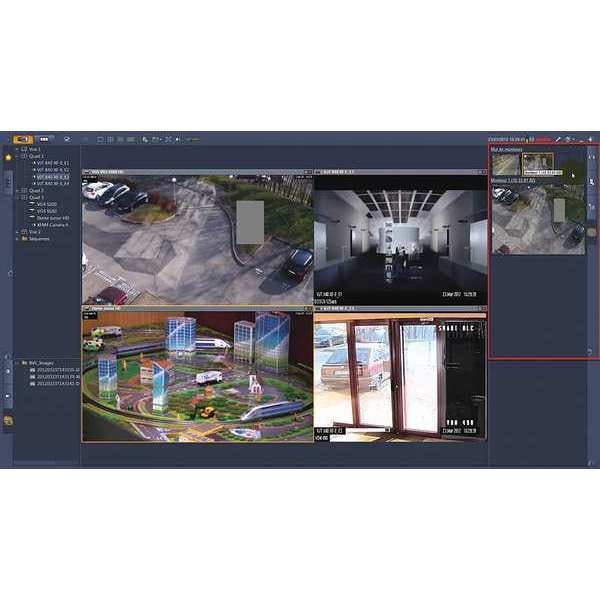Open the first image file under BVI_Images

click(x=55, y=369)
